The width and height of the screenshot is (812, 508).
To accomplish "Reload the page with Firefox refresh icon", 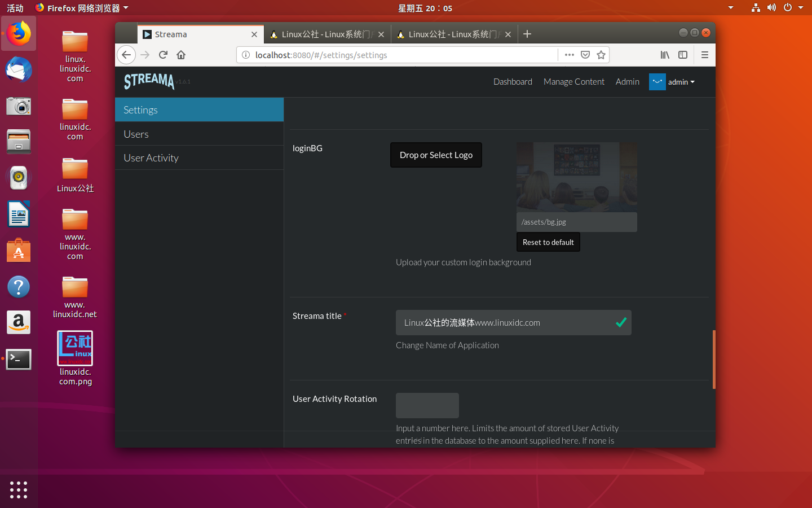I will pos(163,55).
